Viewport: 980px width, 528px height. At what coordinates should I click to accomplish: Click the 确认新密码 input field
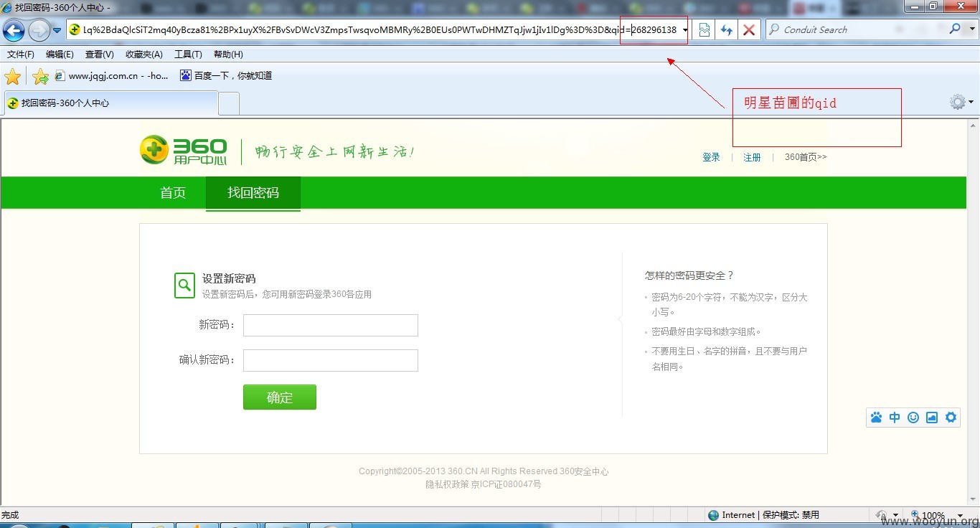pyautogui.click(x=331, y=360)
